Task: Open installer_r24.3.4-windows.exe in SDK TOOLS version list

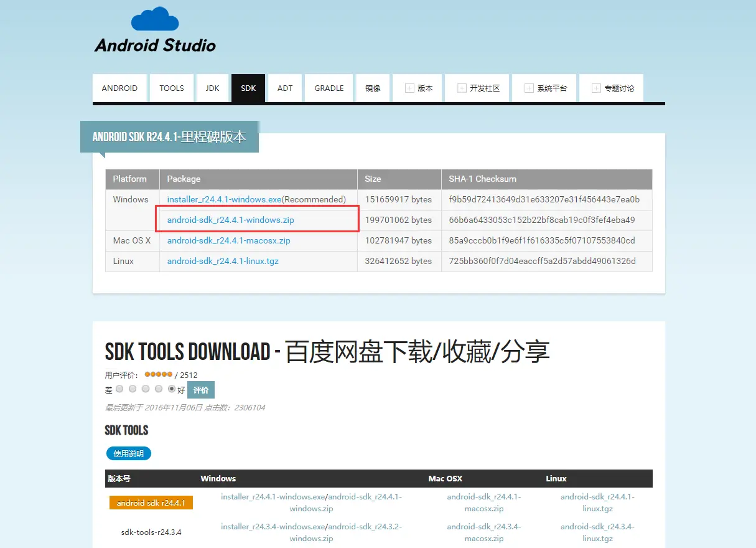Action: pos(273,527)
